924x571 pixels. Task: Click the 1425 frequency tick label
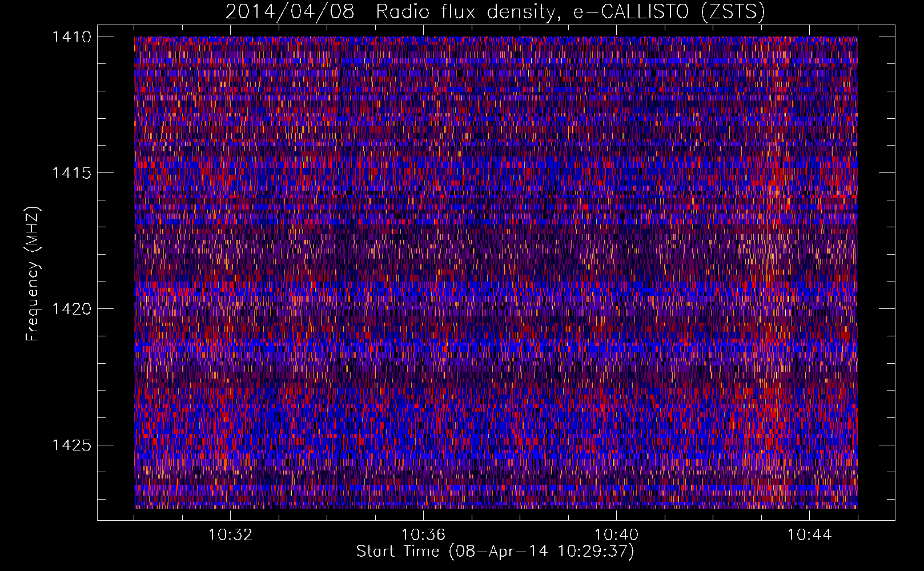pyautogui.click(x=71, y=445)
